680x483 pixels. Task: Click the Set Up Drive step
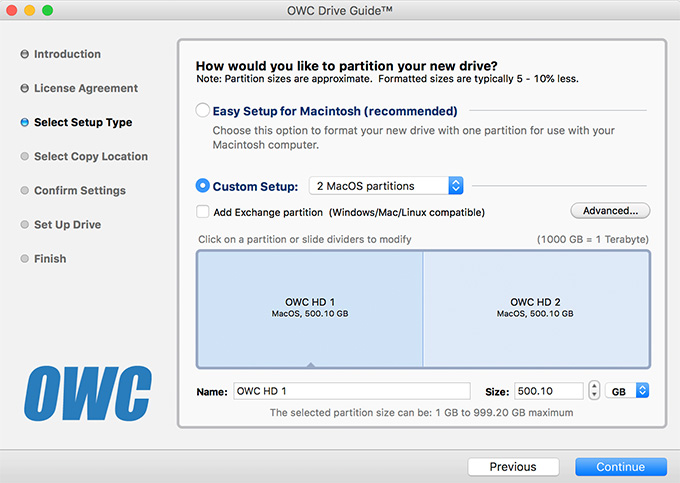67,225
